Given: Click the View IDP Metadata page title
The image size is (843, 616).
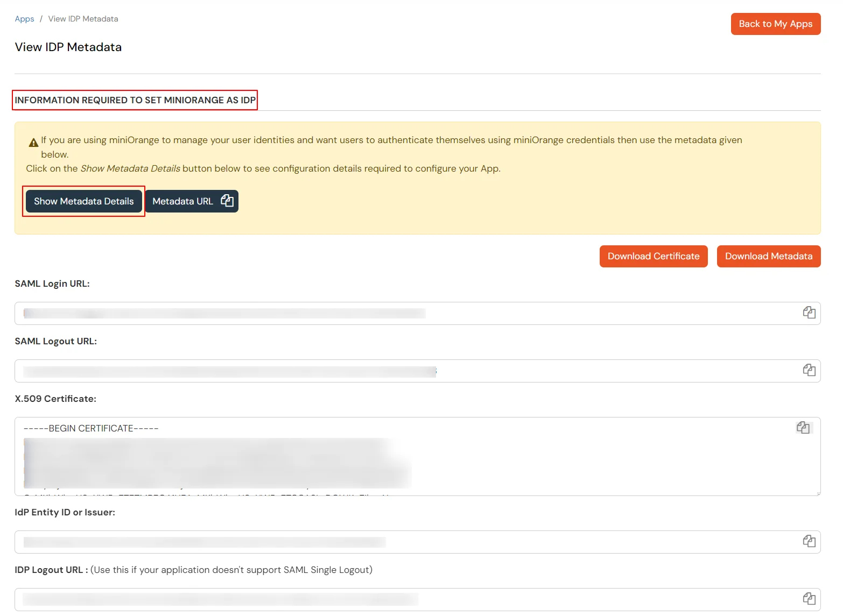Looking at the screenshot, I should [x=68, y=47].
